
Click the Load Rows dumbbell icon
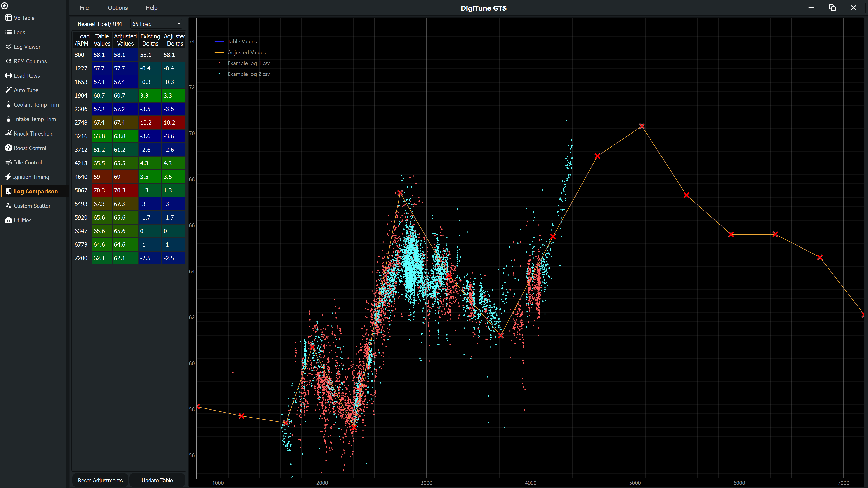8,76
